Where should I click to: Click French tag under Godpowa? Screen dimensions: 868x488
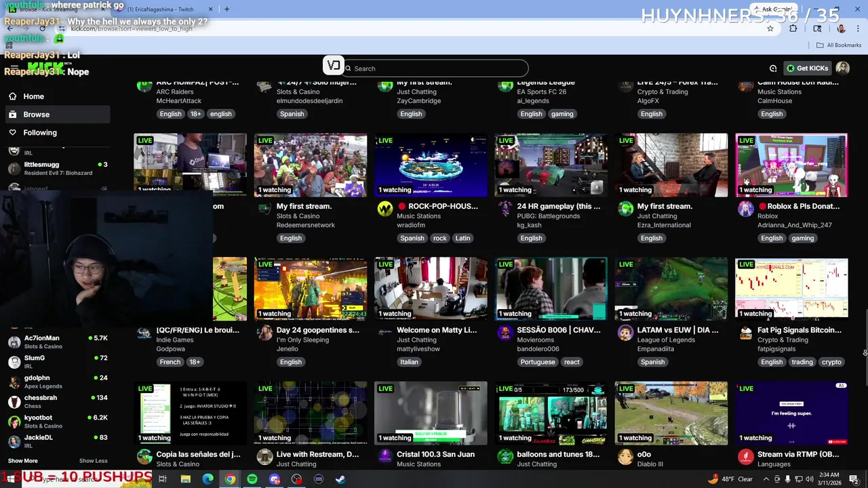point(170,362)
